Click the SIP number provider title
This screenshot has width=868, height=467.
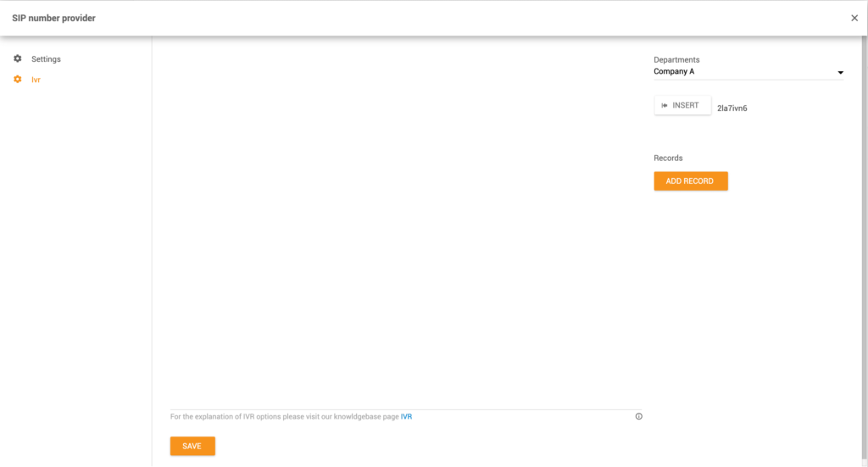click(x=53, y=18)
